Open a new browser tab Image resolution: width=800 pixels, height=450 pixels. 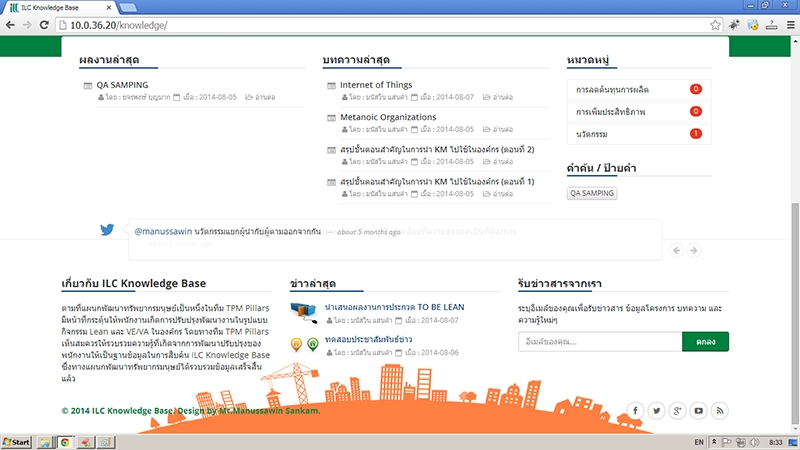(x=128, y=8)
